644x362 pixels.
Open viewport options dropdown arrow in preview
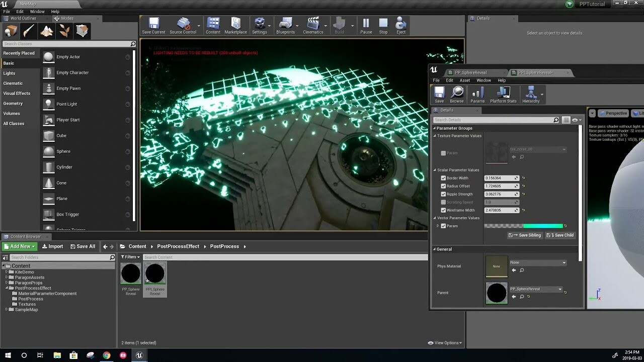[592, 113]
